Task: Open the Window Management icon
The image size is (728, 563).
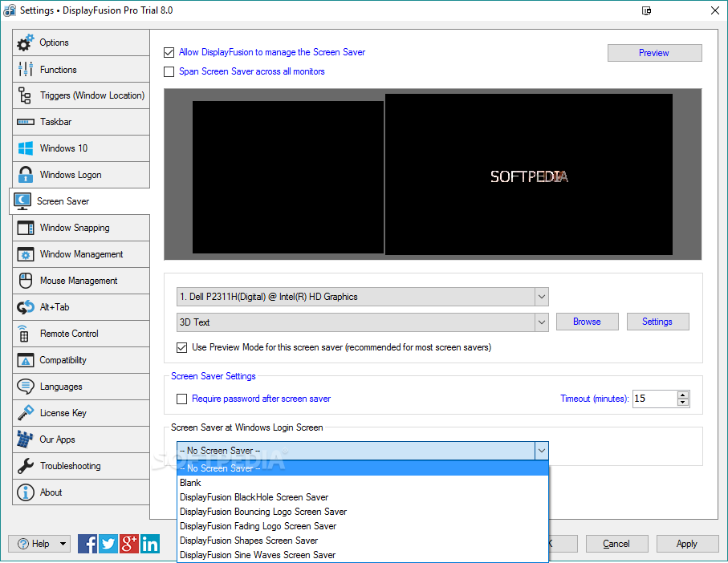Action: pos(26,254)
